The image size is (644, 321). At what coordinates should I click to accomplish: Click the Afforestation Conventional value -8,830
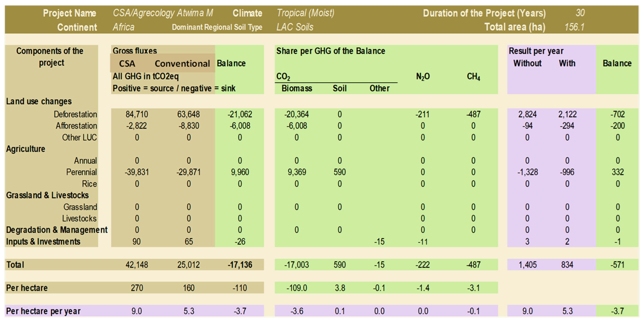click(x=189, y=126)
